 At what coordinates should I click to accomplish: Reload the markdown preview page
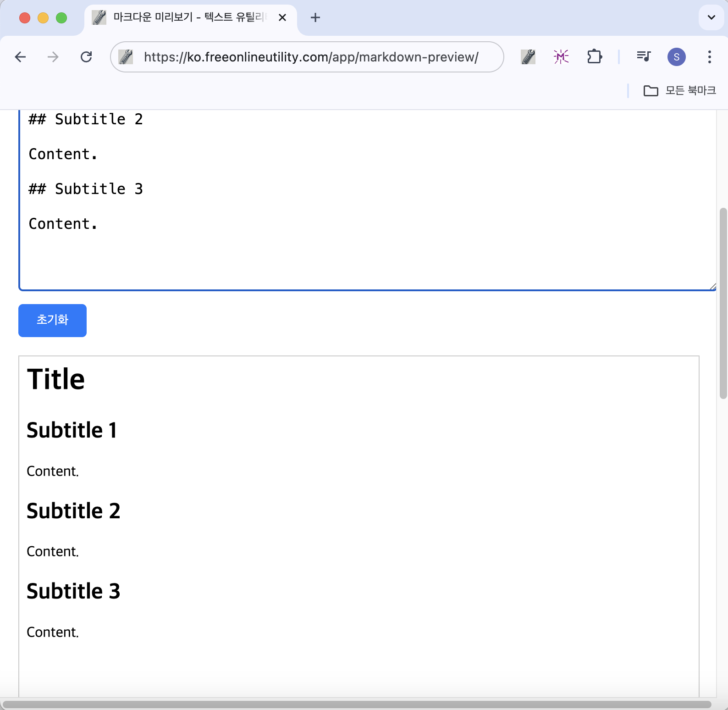[86, 57]
